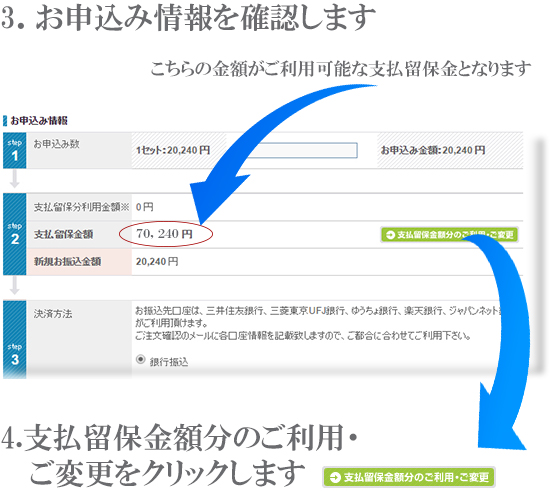The width and height of the screenshot is (550, 491).
Task: Click the 決済方法 label
Action: pyautogui.click(x=53, y=313)
